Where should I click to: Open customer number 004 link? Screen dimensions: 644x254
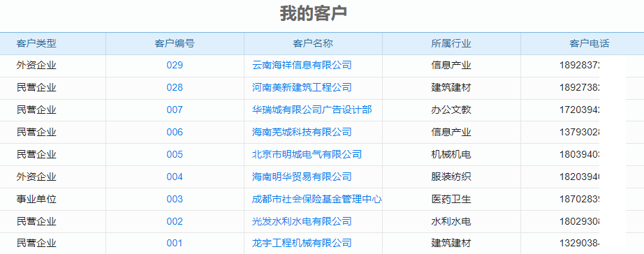(x=175, y=177)
